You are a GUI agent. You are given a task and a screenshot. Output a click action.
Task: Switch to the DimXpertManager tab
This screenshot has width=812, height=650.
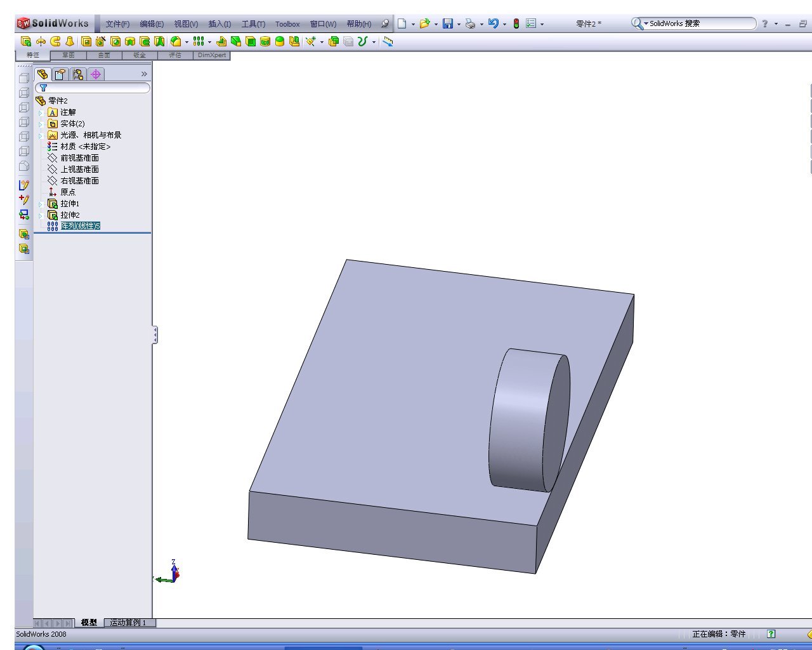(x=96, y=74)
